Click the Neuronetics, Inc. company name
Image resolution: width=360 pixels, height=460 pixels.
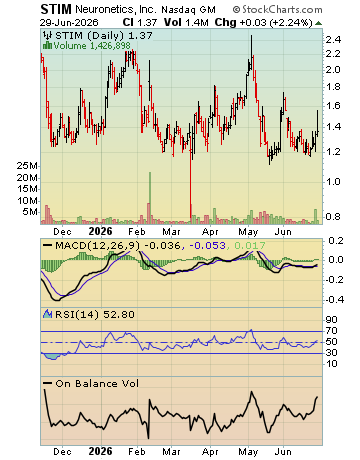coord(116,9)
